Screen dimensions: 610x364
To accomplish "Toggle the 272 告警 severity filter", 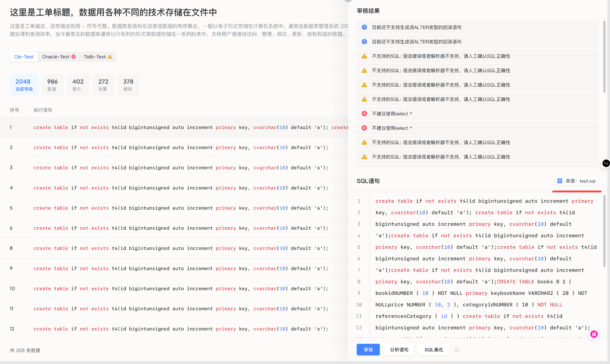I will tap(103, 85).
